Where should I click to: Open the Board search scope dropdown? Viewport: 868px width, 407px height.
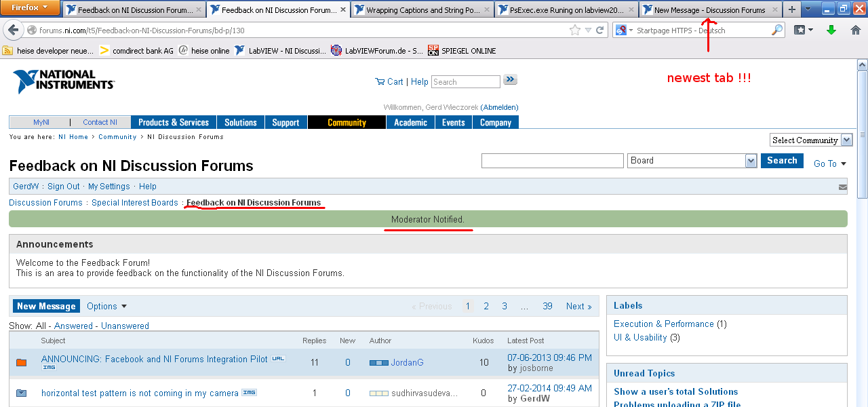click(x=692, y=161)
